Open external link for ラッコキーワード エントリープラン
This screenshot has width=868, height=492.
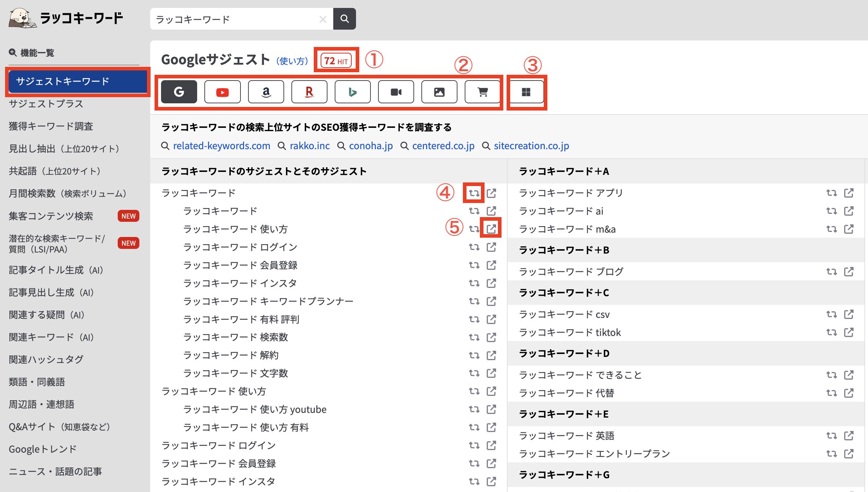(x=849, y=454)
